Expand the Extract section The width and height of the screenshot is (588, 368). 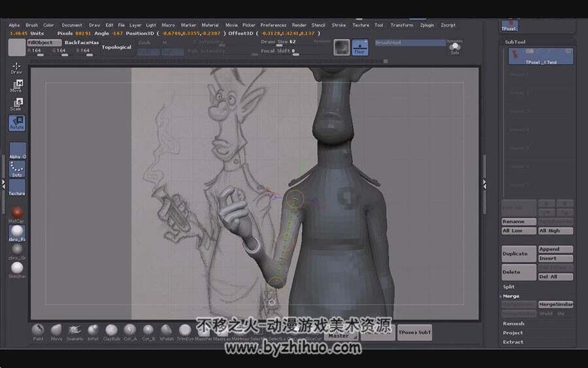pos(513,342)
